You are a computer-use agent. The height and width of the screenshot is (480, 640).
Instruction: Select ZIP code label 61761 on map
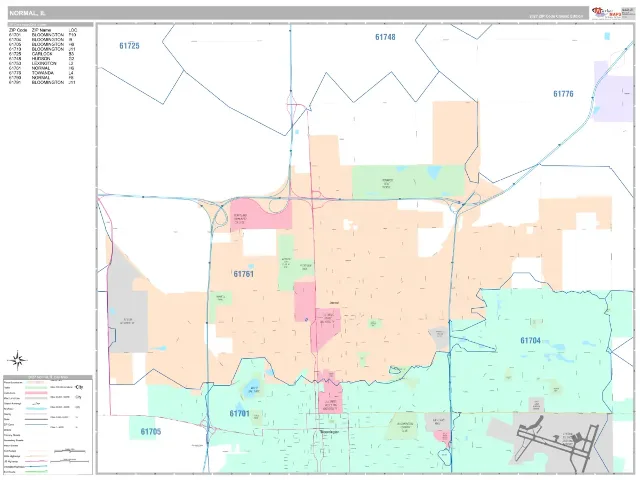[x=243, y=274]
